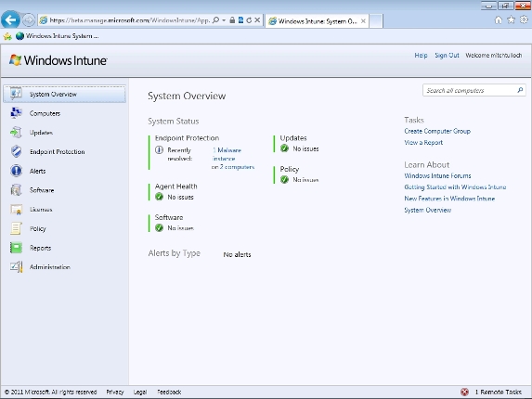
Task: Click the green check icon under Updates status
Action: [x=284, y=148]
